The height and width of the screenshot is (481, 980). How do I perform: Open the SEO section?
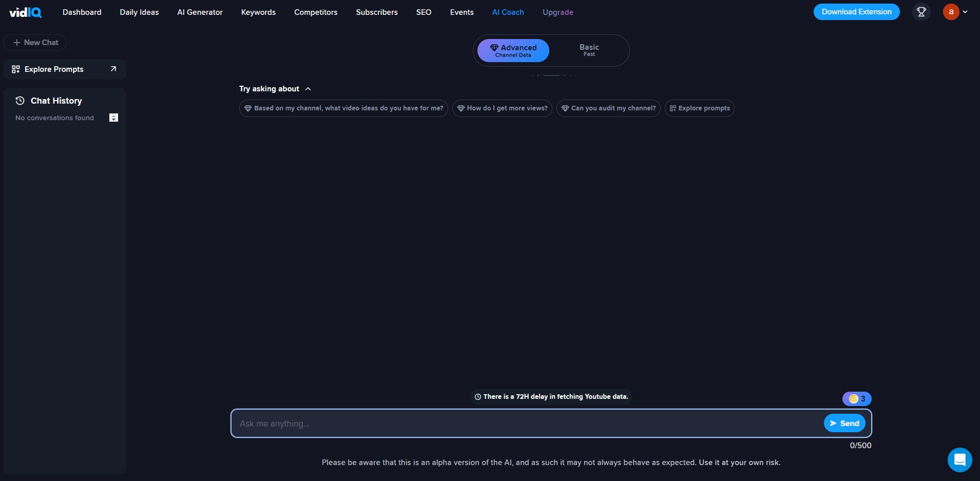pos(424,12)
